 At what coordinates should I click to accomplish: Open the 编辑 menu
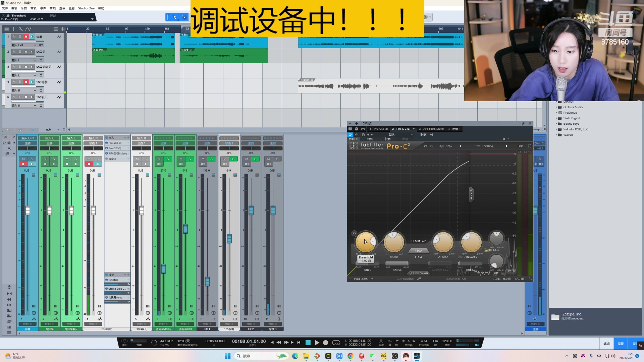point(14,8)
